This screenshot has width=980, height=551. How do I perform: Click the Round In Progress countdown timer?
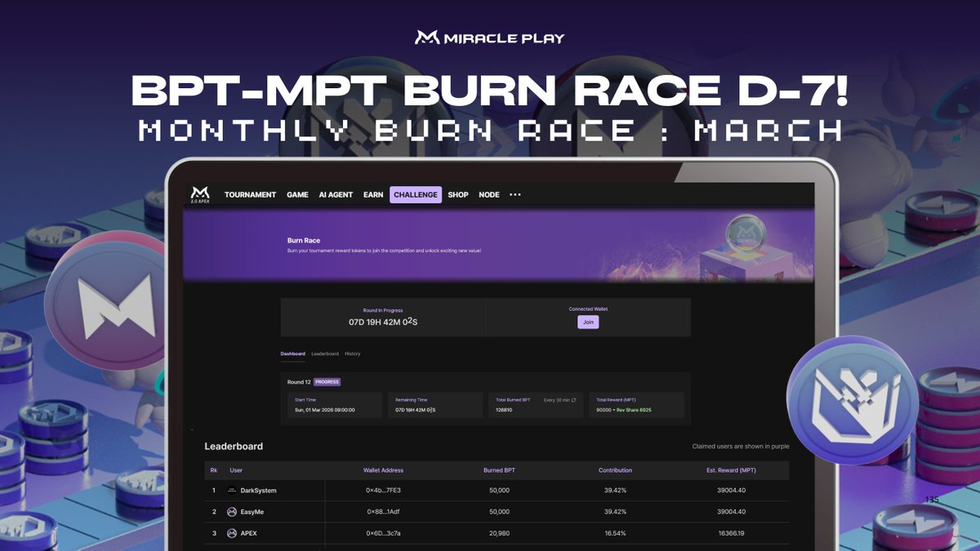[384, 322]
